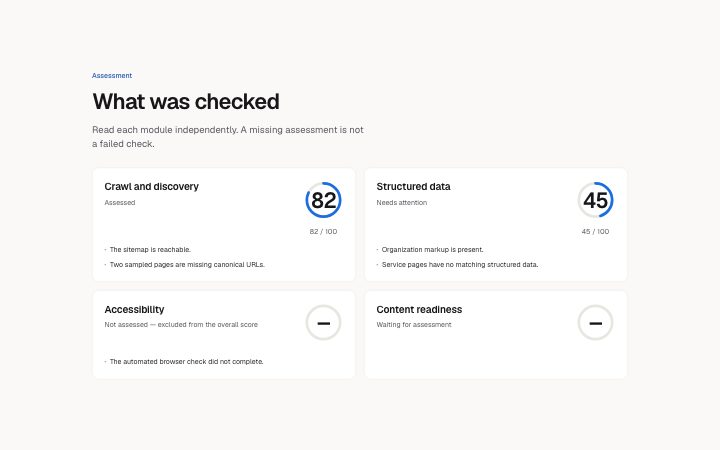Click the "Waiting for assessment" status text
This screenshot has width=720, height=450.
[414, 325]
